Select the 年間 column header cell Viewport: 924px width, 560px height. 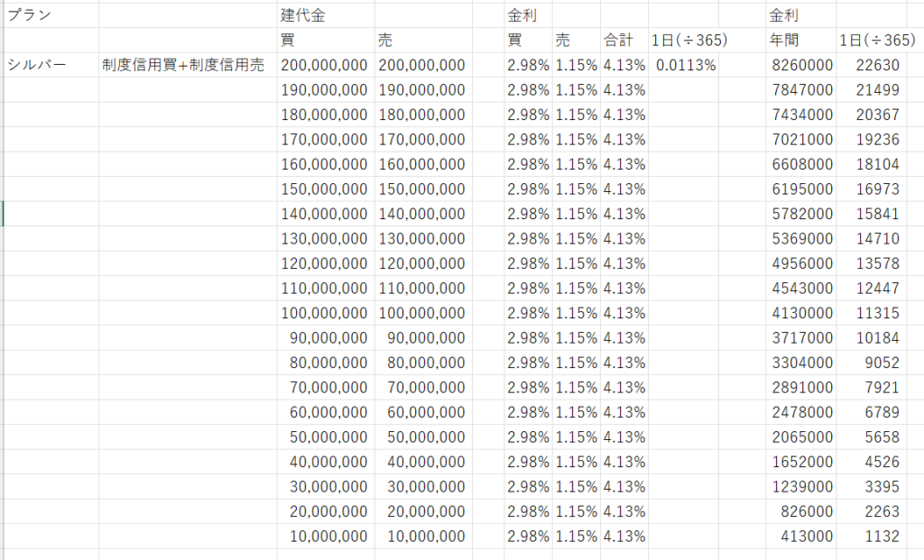pos(784,41)
